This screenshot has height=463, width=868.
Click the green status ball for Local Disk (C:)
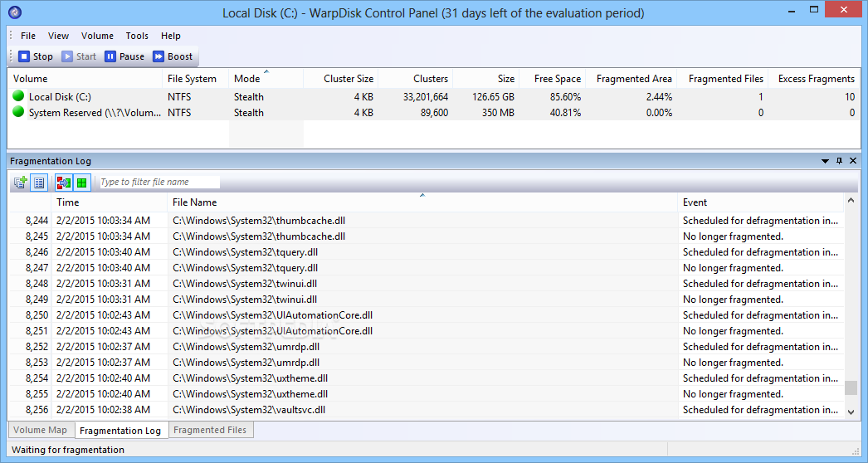click(x=18, y=95)
